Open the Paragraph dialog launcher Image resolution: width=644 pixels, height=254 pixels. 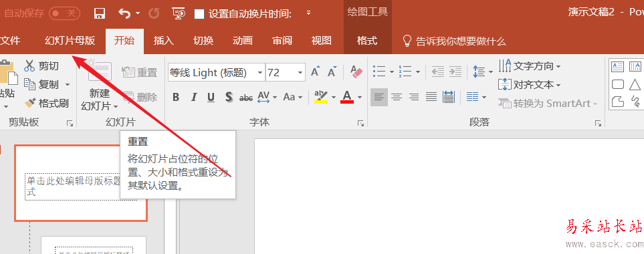tap(598, 123)
